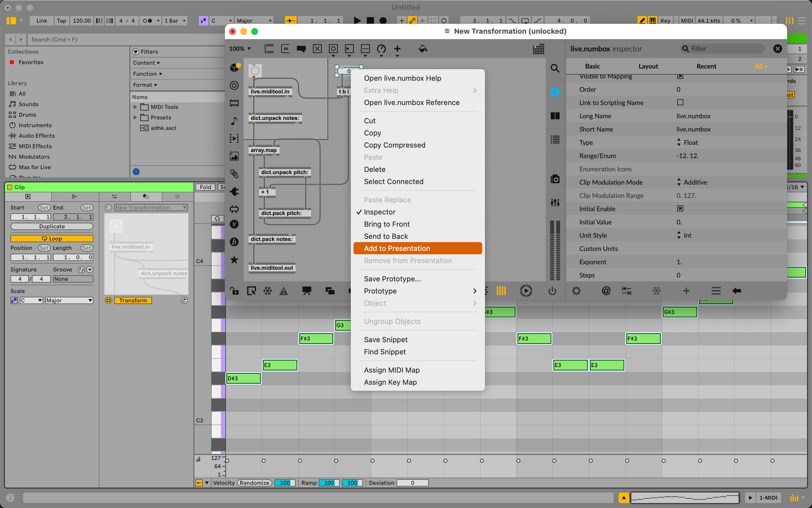Choose Add to Presentation from context menu
Image resolution: width=812 pixels, height=508 pixels.
point(418,248)
